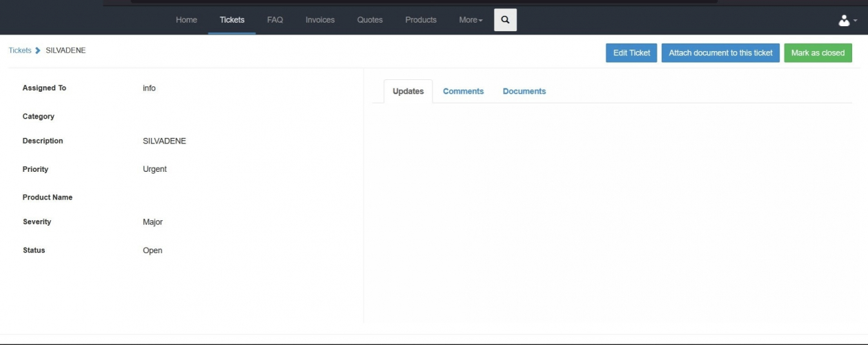Switch to the Documents tab
Viewport: 868px width, 345px height.
click(x=524, y=91)
